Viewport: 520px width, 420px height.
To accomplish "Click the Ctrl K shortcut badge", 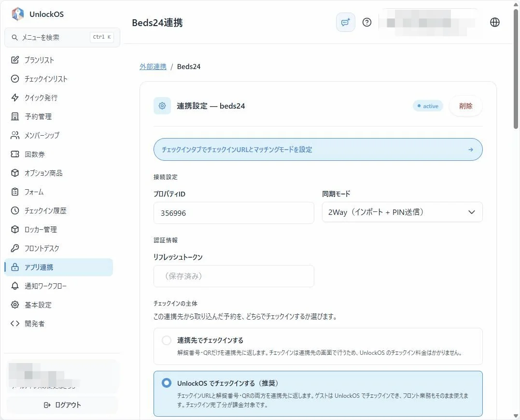I will point(102,37).
